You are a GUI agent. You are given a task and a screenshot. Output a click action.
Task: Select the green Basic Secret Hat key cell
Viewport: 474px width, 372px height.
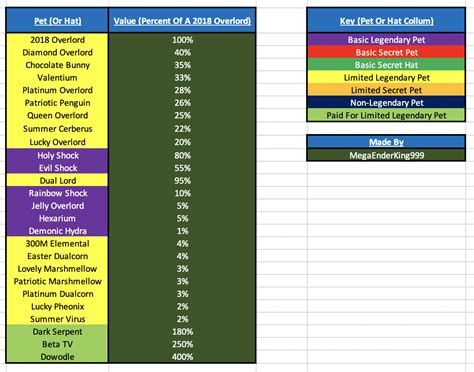386,65
